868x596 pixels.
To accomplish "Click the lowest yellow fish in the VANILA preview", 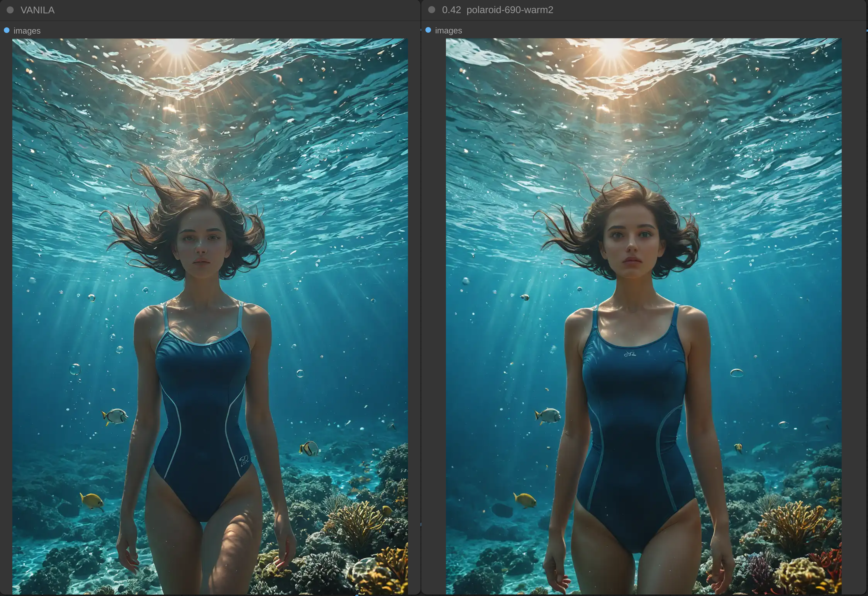I will coord(92,500).
